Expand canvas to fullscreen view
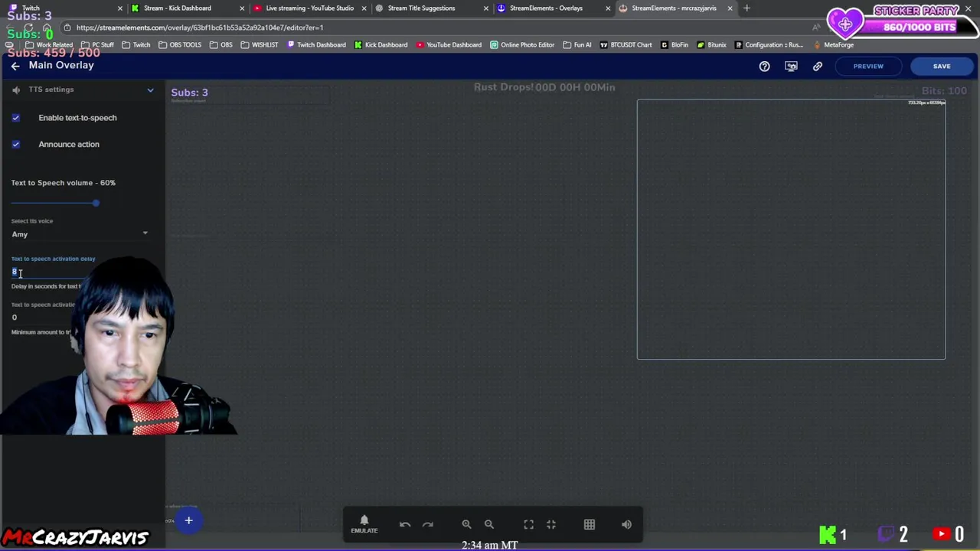 pos(528,524)
